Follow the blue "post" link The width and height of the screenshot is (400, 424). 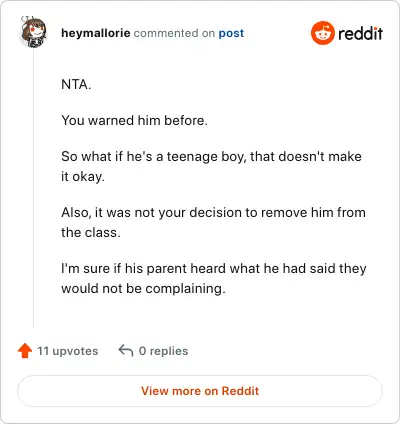[x=231, y=33]
